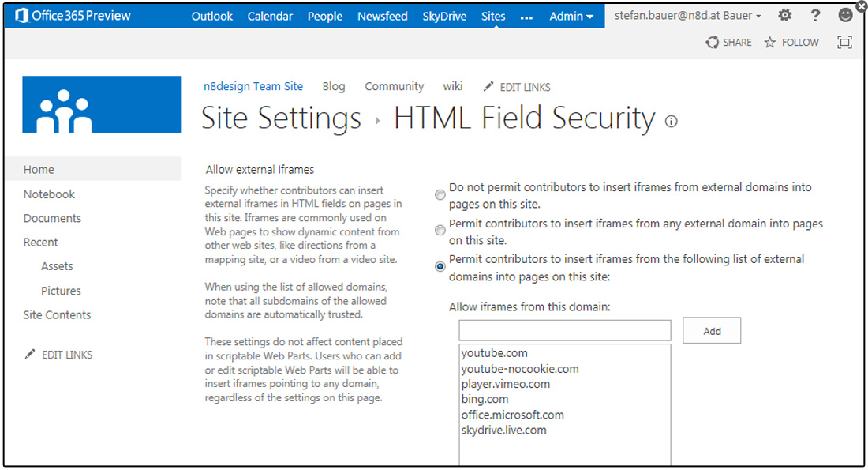Open the stefan.bauer user account dropdown

coord(687,16)
